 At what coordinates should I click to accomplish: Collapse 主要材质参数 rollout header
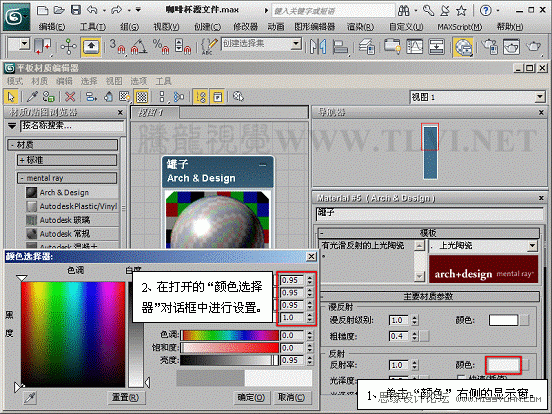(x=428, y=296)
